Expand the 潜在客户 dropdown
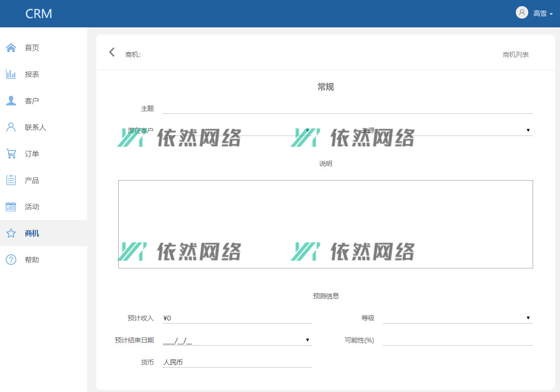Screen dimensions: 560x392 click(308, 131)
